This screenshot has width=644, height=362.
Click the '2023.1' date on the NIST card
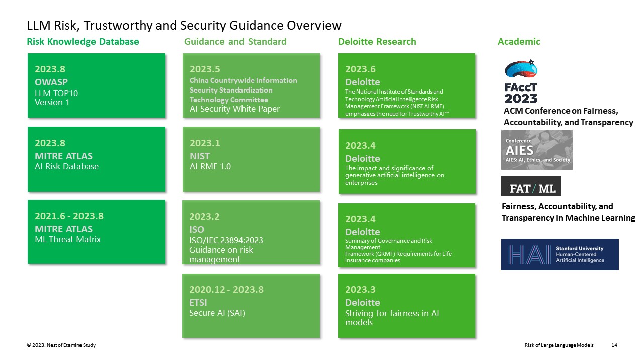pyautogui.click(x=205, y=143)
